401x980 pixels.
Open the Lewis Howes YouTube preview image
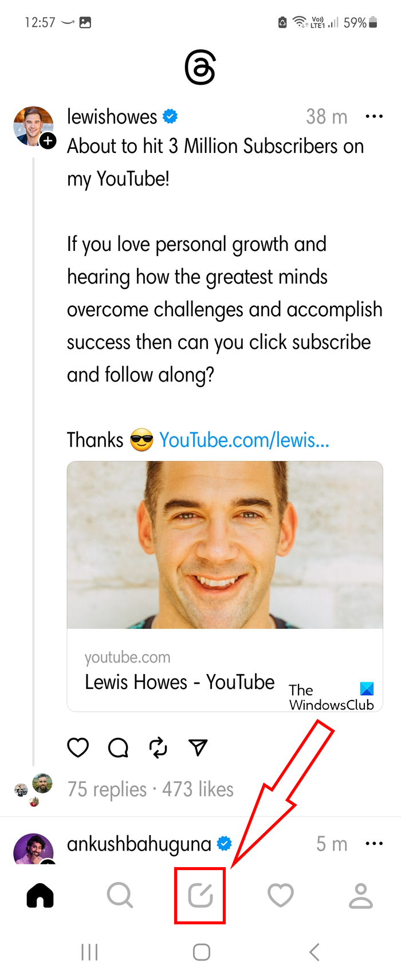pos(225,545)
